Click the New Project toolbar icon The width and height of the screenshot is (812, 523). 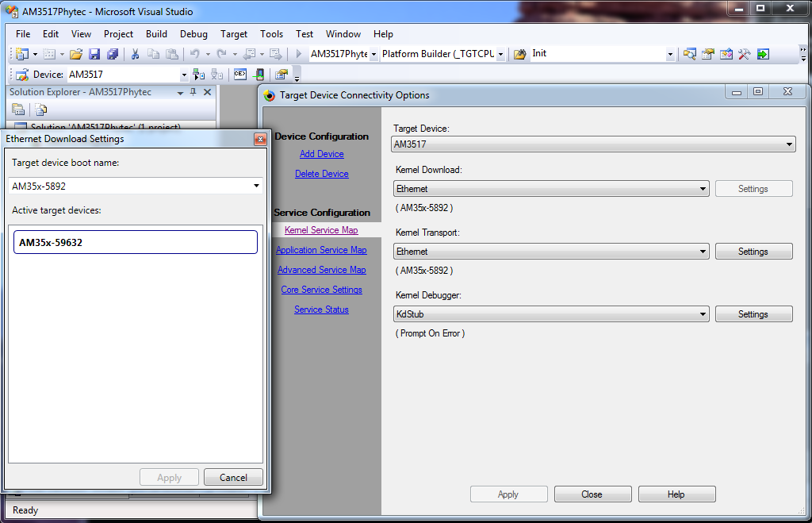pyautogui.click(x=22, y=54)
